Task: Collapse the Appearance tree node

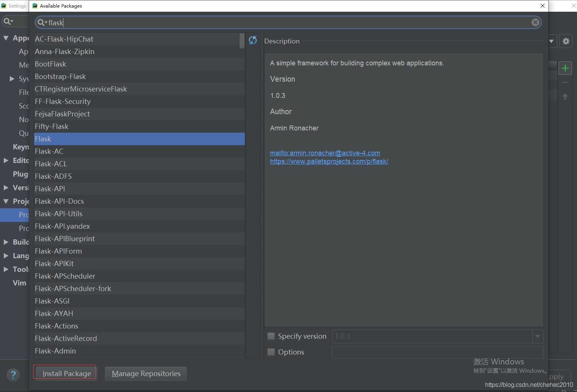Action: [x=6, y=38]
